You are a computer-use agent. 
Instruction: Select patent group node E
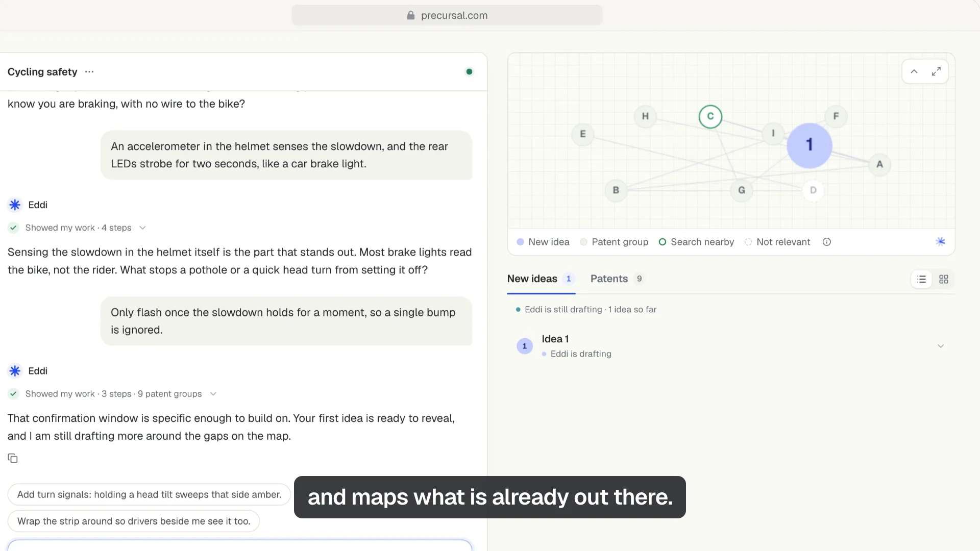[582, 134]
